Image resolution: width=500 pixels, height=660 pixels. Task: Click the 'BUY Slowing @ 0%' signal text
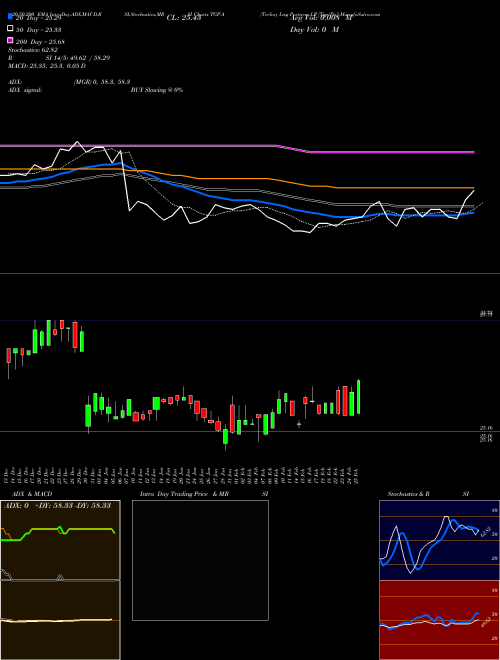157,90
